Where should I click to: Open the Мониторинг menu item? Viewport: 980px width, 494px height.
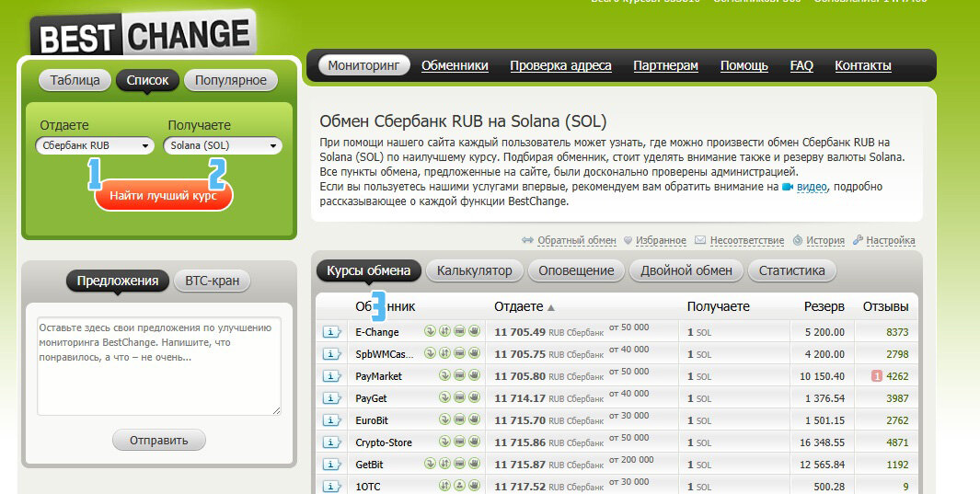pos(363,65)
